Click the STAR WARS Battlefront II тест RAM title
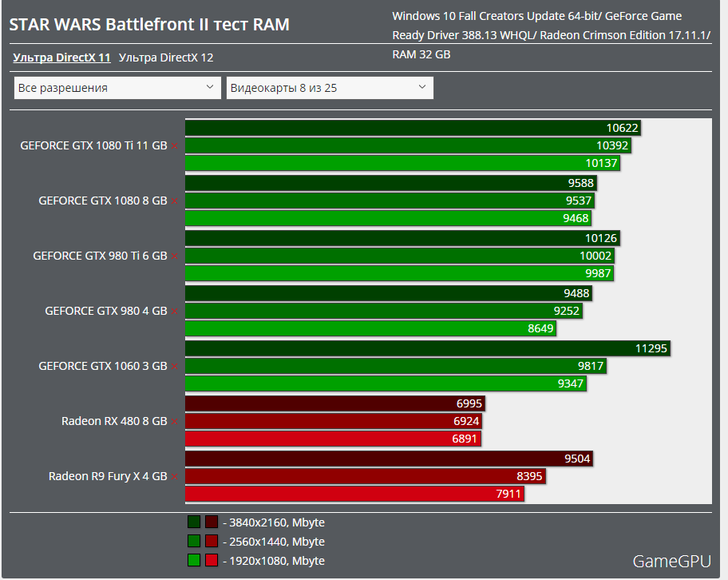 pyautogui.click(x=149, y=24)
